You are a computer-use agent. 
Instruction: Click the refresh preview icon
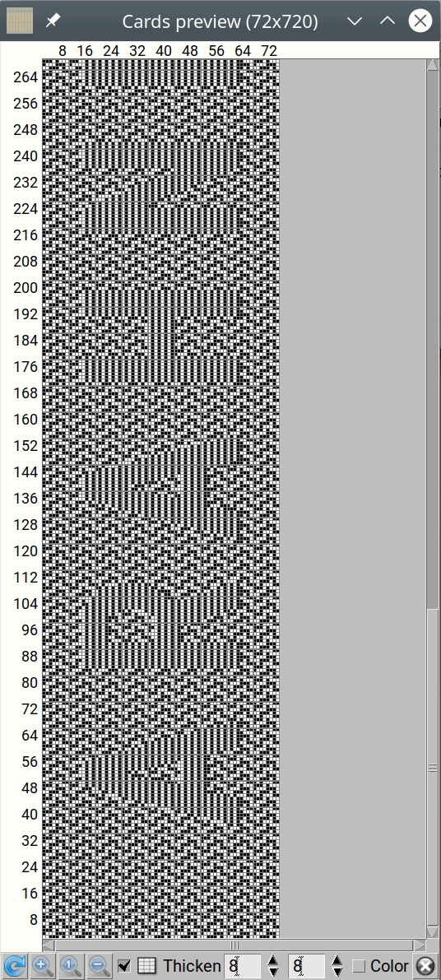point(14,966)
